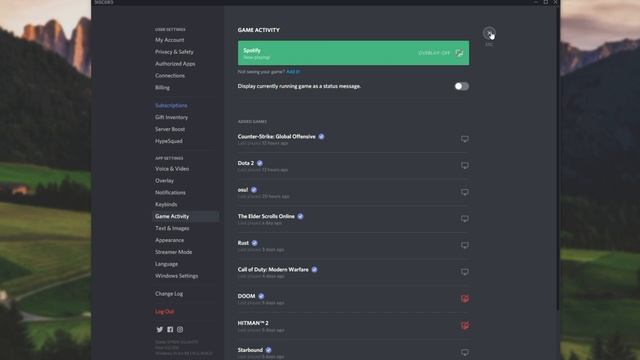Click verified badge next to DOOM
The width and height of the screenshot is (640, 360).
261,296
